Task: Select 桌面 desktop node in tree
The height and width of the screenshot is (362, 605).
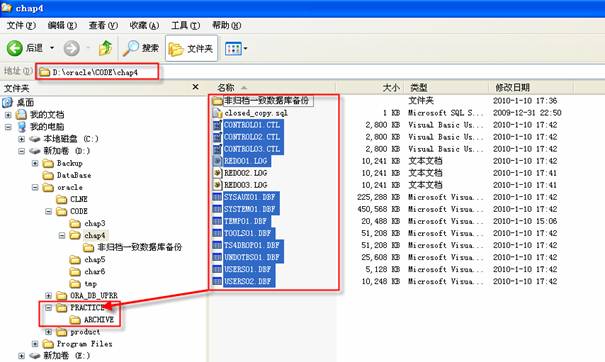Action: (x=25, y=103)
